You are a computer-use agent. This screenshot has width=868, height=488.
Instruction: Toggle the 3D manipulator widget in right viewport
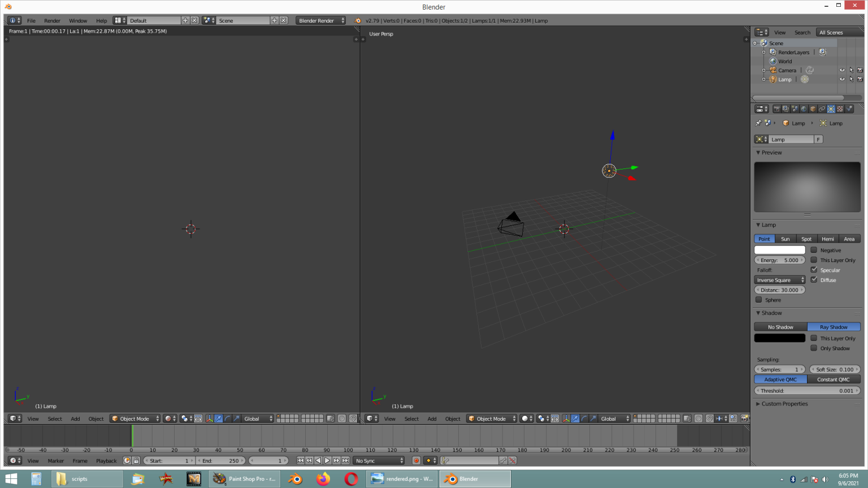[566, 419]
